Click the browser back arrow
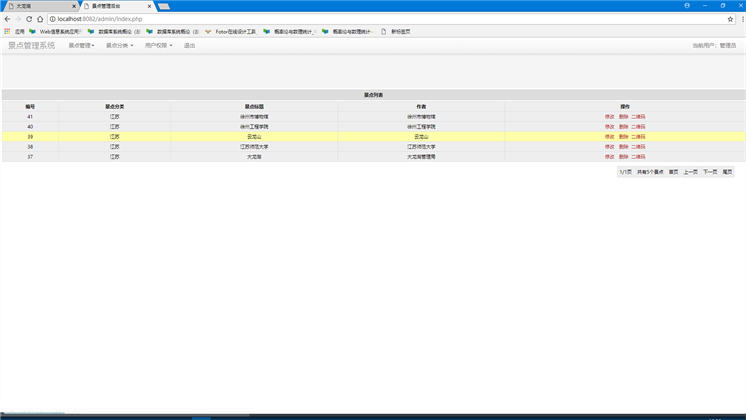This screenshot has width=746, height=420. click(7, 19)
